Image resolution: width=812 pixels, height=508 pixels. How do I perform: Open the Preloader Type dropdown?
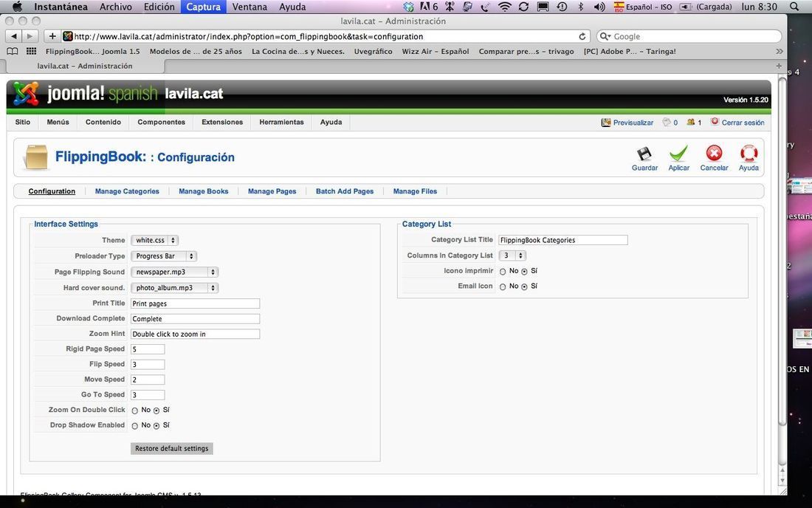coord(164,255)
